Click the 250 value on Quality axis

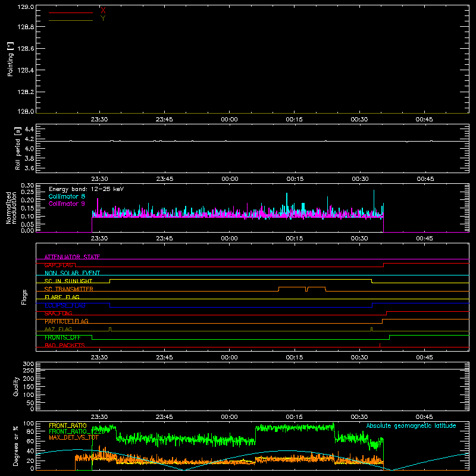coord(29,370)
